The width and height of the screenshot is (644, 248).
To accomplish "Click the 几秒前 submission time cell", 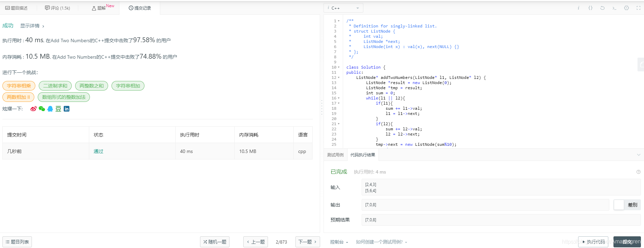I will 46,151.
